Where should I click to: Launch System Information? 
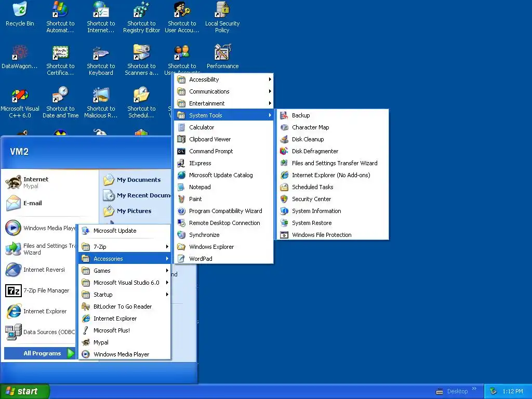point(333,211)
